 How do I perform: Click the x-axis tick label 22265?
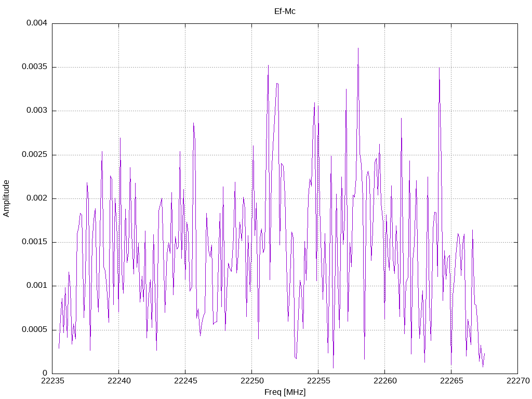coord(451,381)
